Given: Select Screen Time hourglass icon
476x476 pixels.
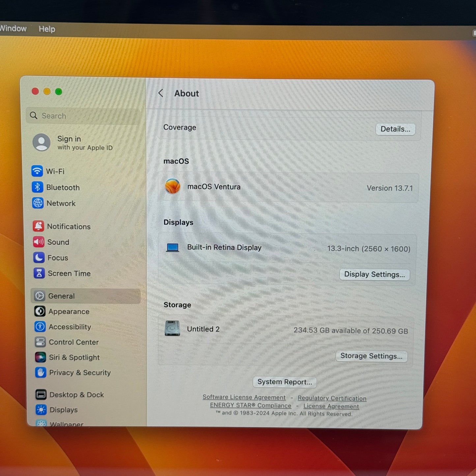Looking at the screenshot, I should tap(39, 273).
